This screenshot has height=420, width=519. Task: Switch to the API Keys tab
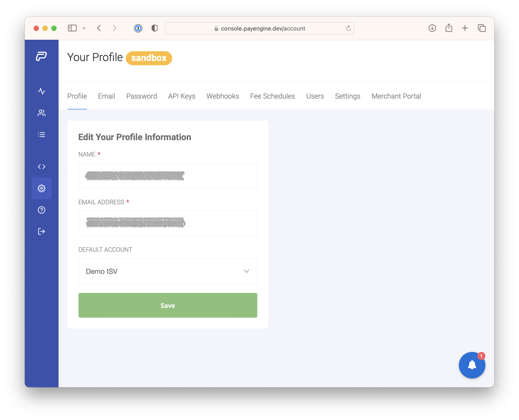(x=181, y=96)
